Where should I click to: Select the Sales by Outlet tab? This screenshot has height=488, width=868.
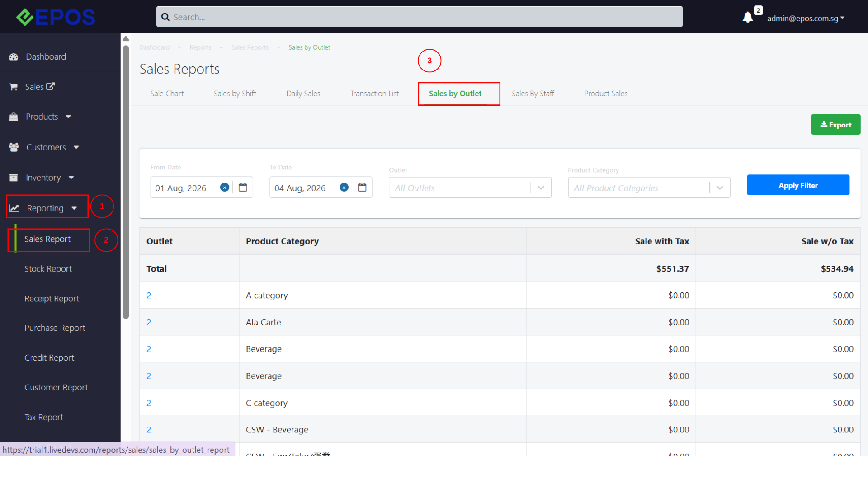pyautogui.click(x=455, y=94)
